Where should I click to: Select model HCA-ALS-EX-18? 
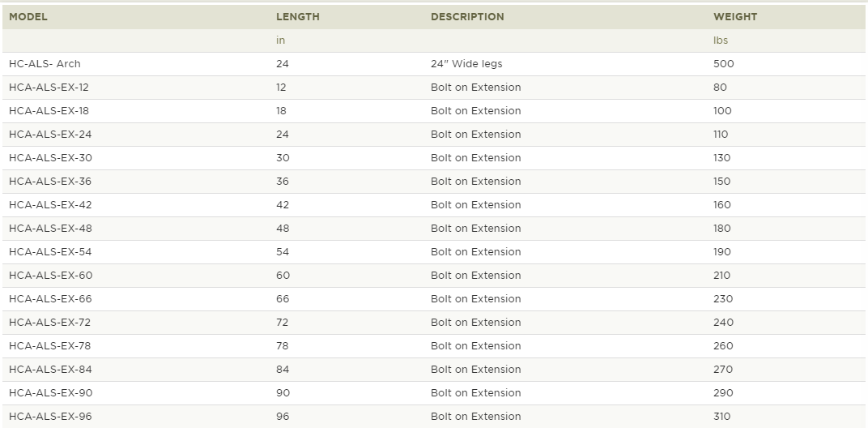coord(49,111)
